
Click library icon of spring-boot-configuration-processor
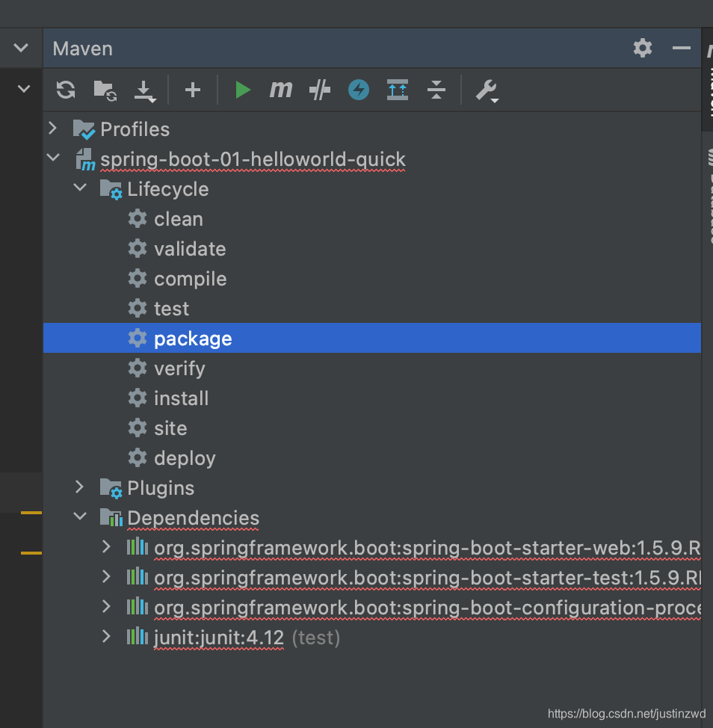(x=138, y=607)
